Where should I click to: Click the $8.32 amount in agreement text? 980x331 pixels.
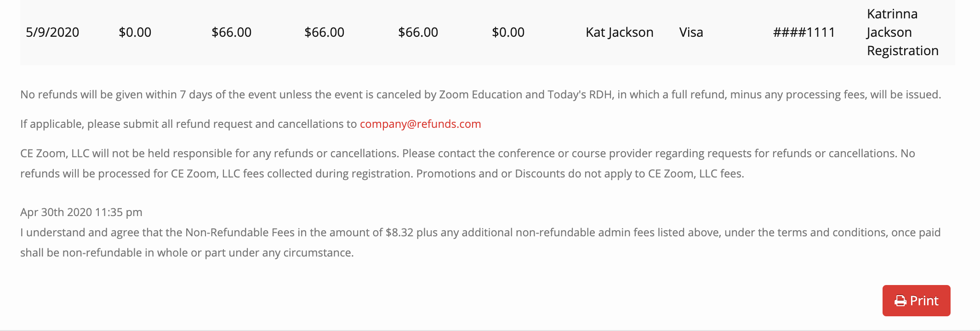coord(399,233)
